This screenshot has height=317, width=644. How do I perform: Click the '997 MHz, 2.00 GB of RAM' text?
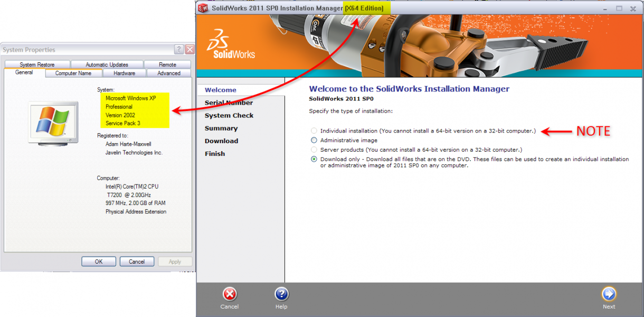point(136,203)
